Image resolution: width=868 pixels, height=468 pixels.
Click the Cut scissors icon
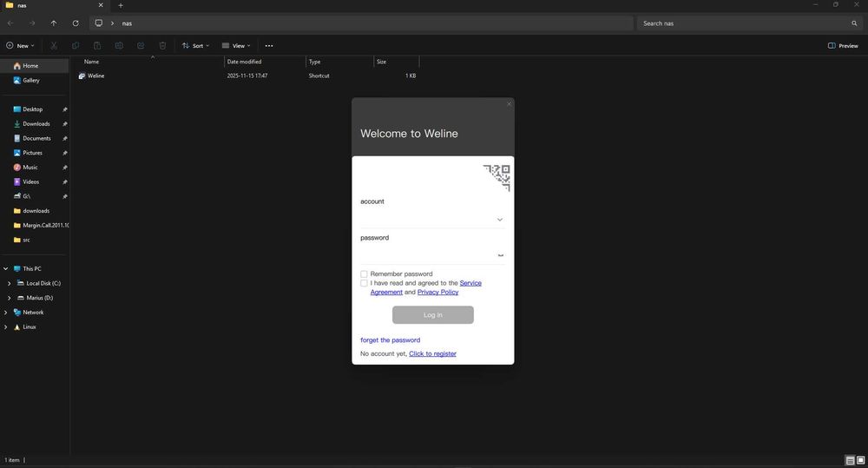click(54, 46)
